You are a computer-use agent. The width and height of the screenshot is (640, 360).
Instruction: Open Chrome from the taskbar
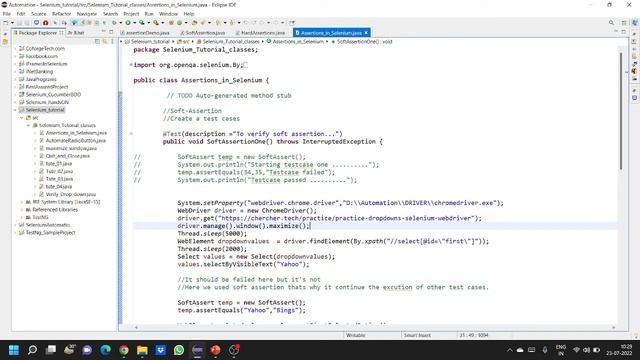124,350
